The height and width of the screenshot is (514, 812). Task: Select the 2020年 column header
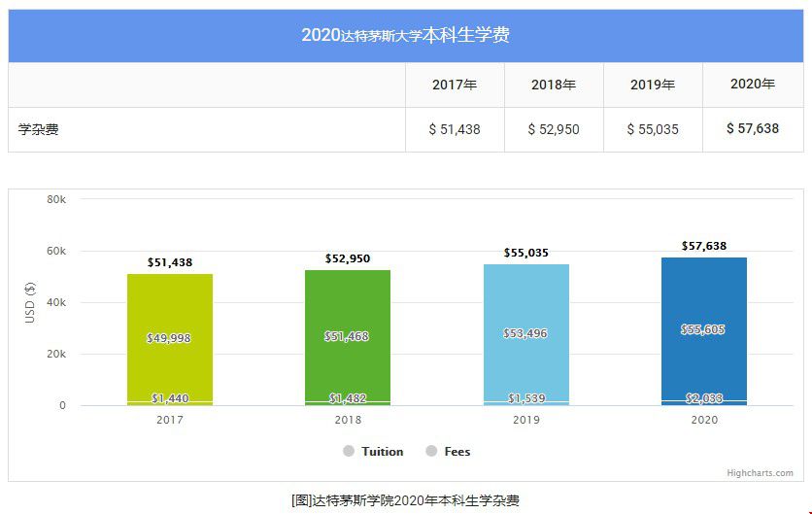pos(753,84)
